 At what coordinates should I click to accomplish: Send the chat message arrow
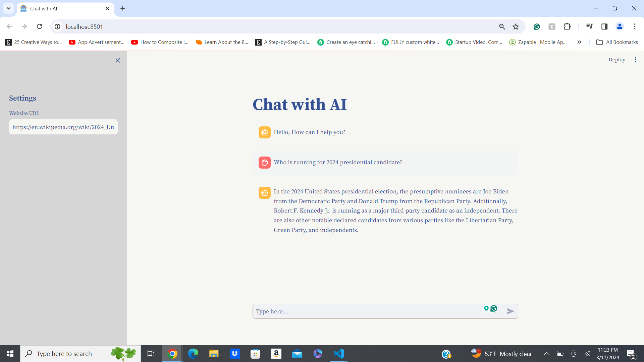tap(510, 311)
